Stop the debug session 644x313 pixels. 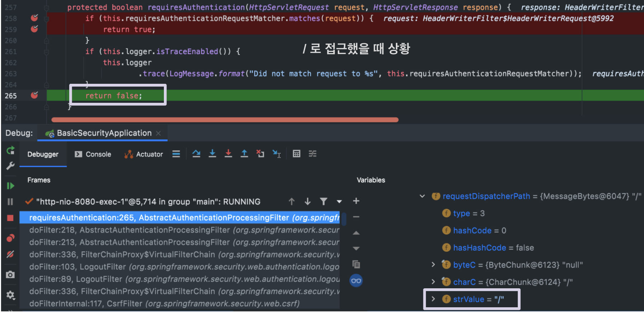pyautogui.click(x=10, y=218)
